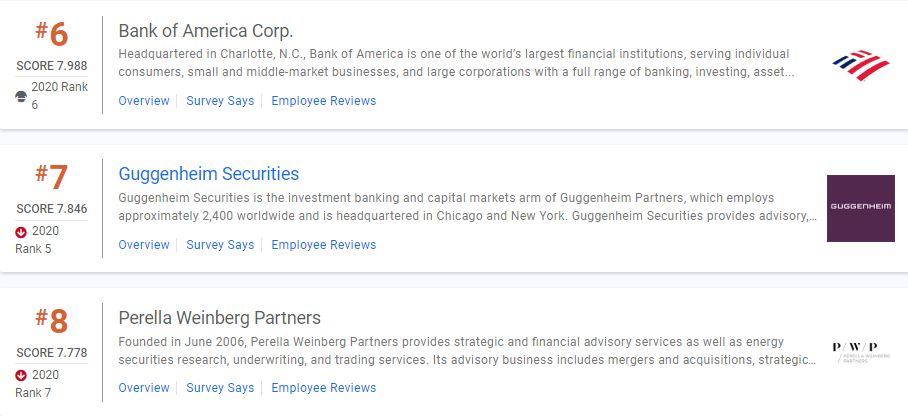This screenshot has width=908, height=416.
Task: Open Guggenheim Securities Overview link
Action: point(144,245)
